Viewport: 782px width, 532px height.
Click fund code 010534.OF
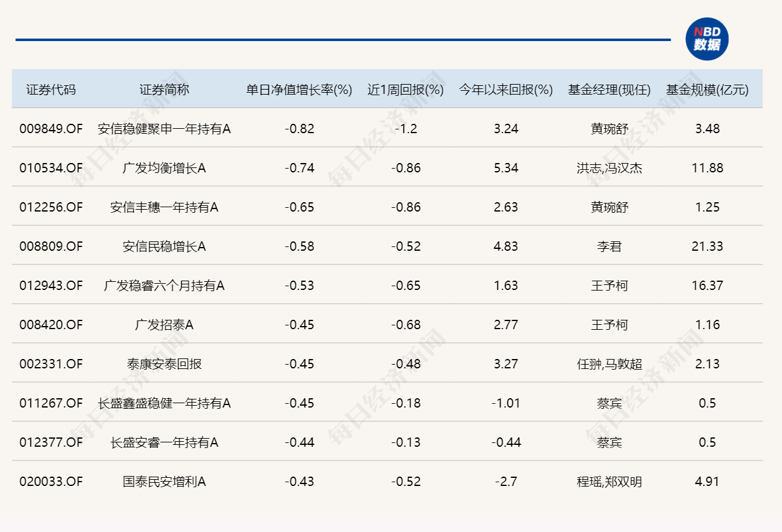point(51,168)
